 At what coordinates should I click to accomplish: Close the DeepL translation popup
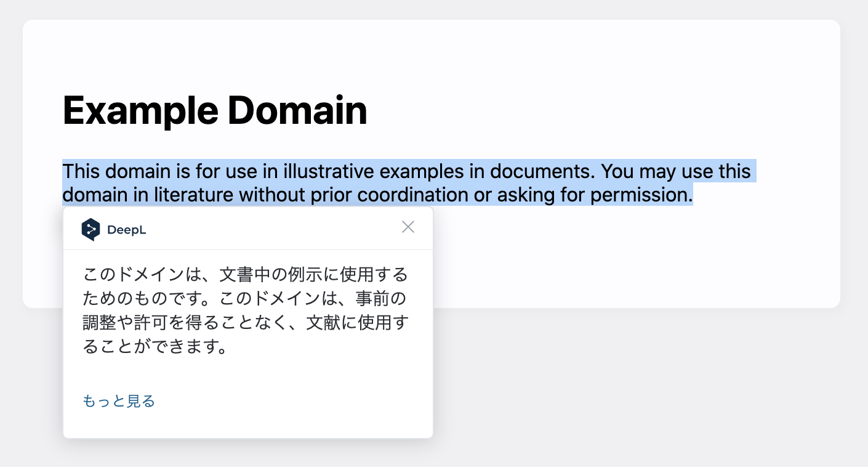pyautogui.click(x=408, y=227)
